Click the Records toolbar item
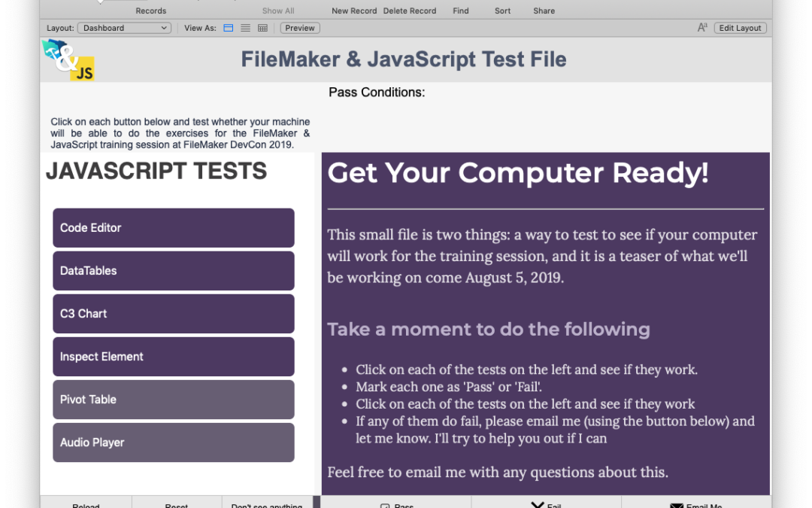 [150, 11]
